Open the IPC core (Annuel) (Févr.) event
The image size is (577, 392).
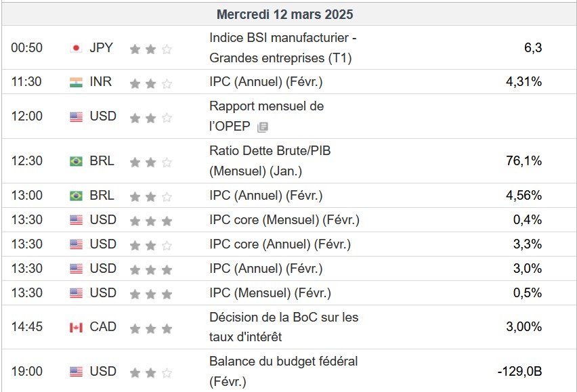coord(280,244)
